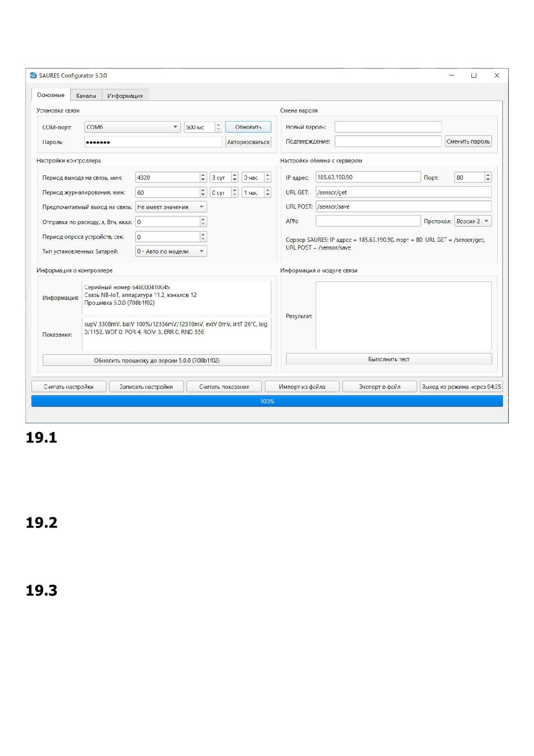534x756 pixels.
Task: Open the Протокол dropdown showing Версия 2
Action: (473, 221)
